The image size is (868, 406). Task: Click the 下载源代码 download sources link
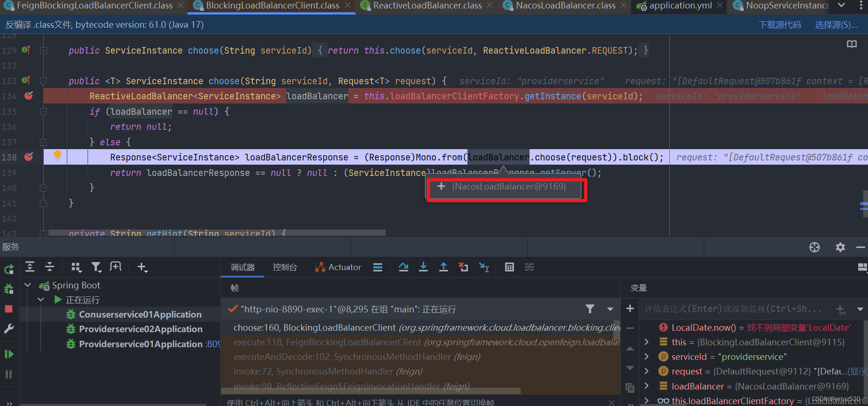pos(780,24)
